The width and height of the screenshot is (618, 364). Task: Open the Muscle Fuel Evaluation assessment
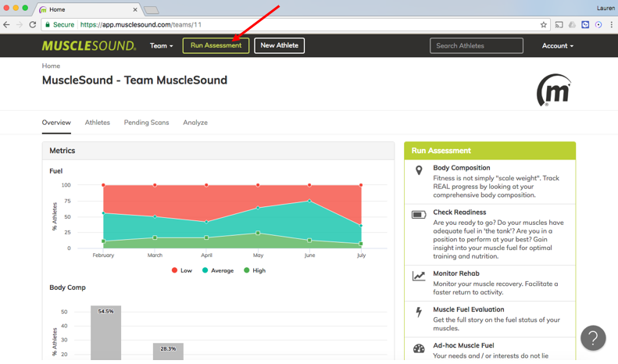tap(469, 309)
